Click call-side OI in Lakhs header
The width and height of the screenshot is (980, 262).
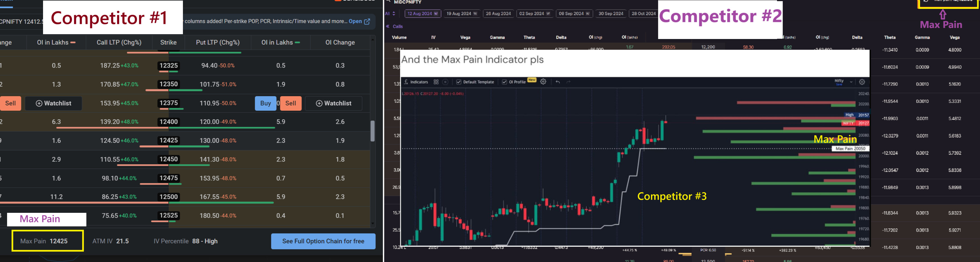click(x=56, y=42)
